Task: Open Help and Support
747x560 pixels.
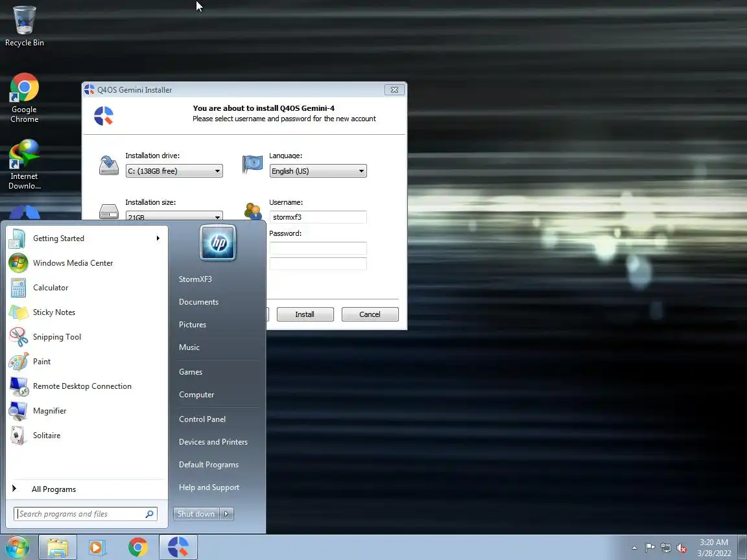Action: point(209,487)
